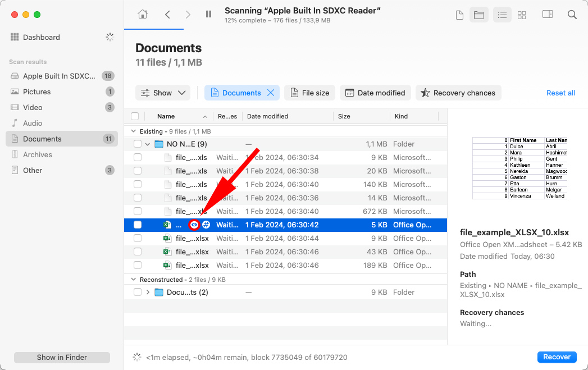Check the checkbox of the selected xlsx file
This screenshot has height=370, width=588.
point(138,225)
